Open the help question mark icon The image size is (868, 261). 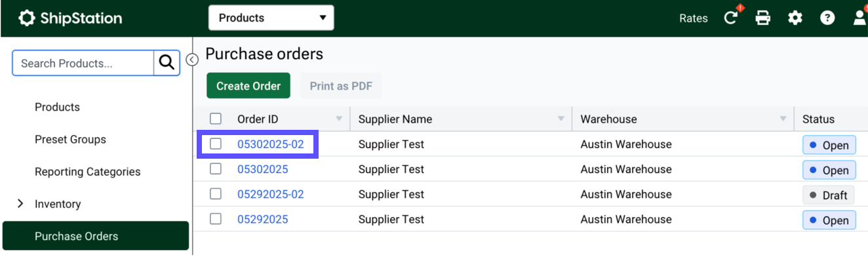coord(827,18)
